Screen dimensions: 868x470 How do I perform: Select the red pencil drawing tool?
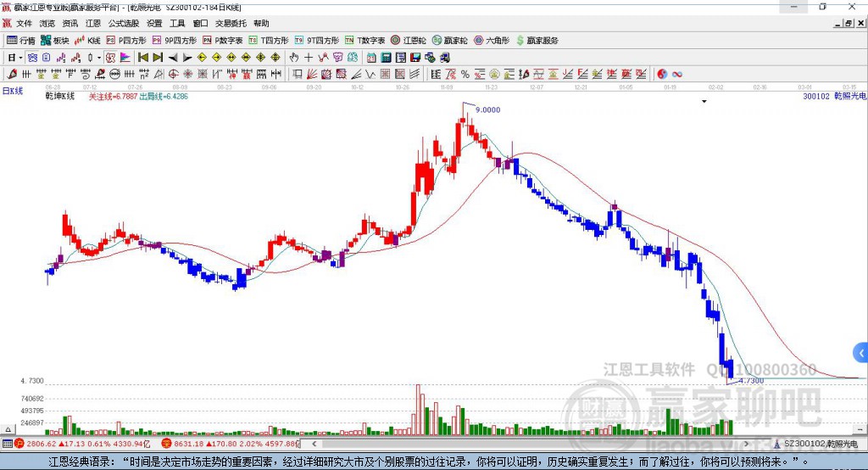(12, 75)
